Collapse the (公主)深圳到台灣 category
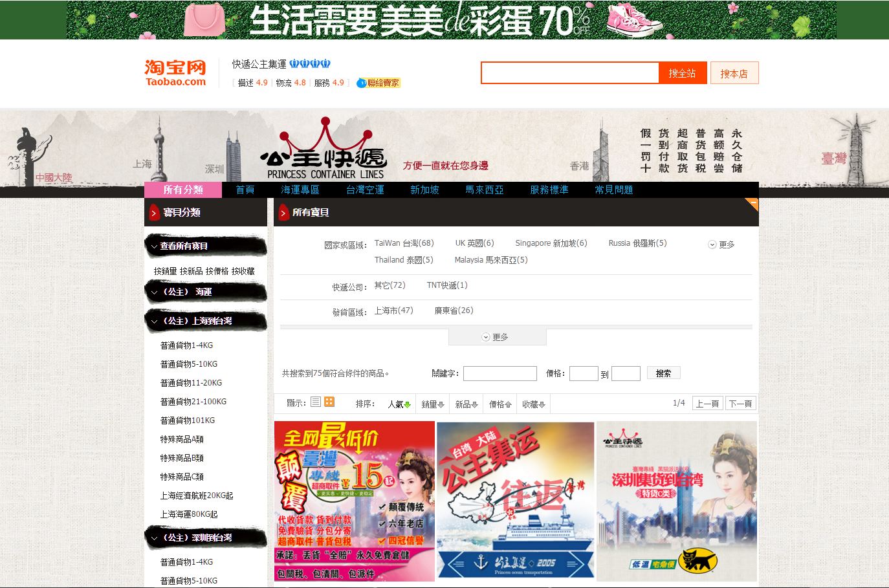889x588 pixels. (206, 538)
